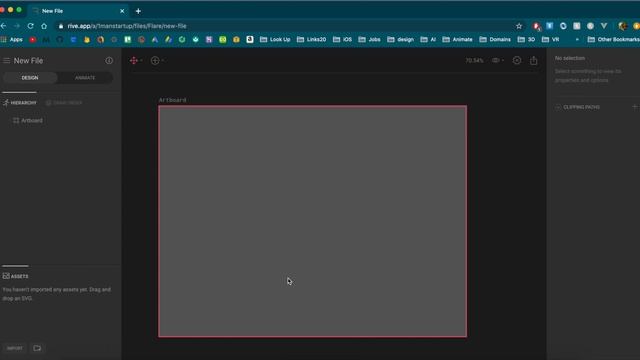Click the Artboard label above the canvas
The height and width of the screenshot is (360, 640).
pyautogui.click(x=172, y=100)
